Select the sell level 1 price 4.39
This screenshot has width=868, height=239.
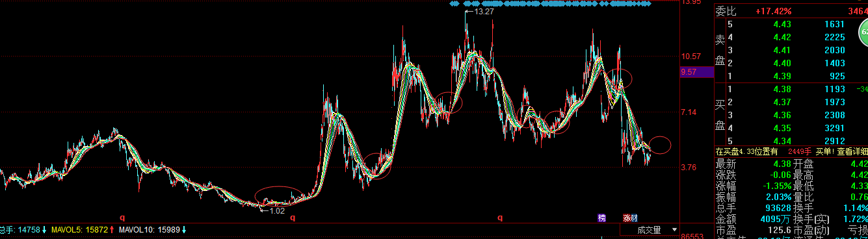click(781, 76)
